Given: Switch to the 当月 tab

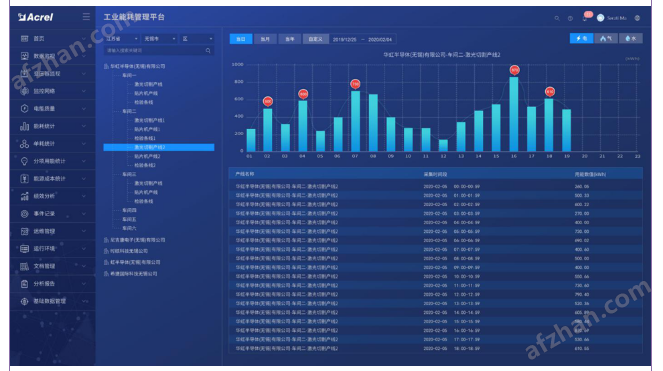Looking at the screenshot, I should [x=265, y=39].
